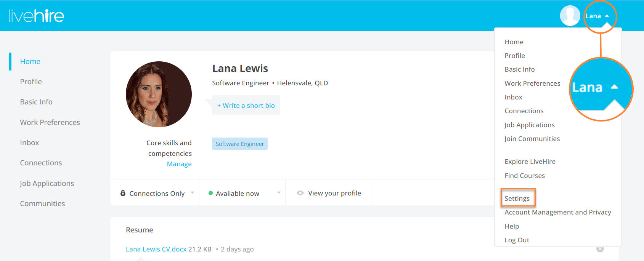Open Communities in the left sidebar
Image resolution: width=644 pixels, height=261 pixels.
(42, 203)
